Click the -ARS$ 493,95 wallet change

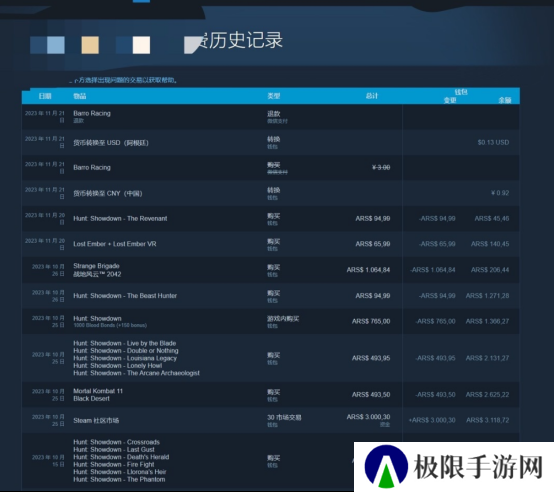[x=435, y=358]
